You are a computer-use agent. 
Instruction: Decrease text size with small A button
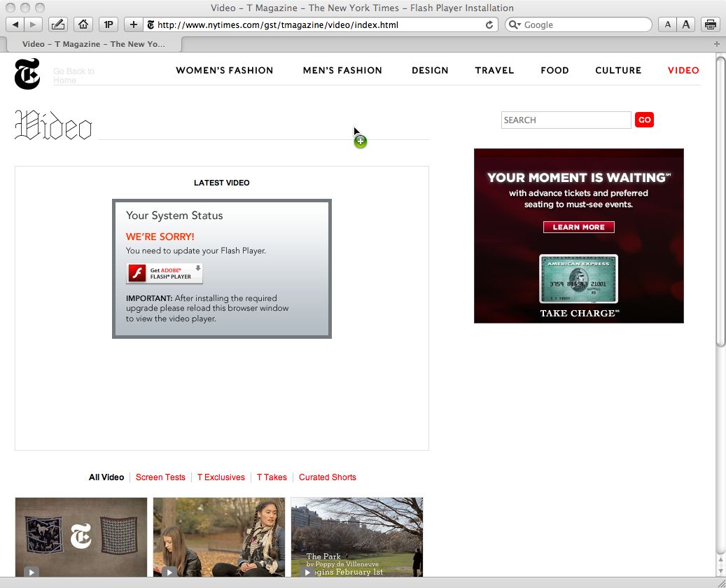(667, 24)
